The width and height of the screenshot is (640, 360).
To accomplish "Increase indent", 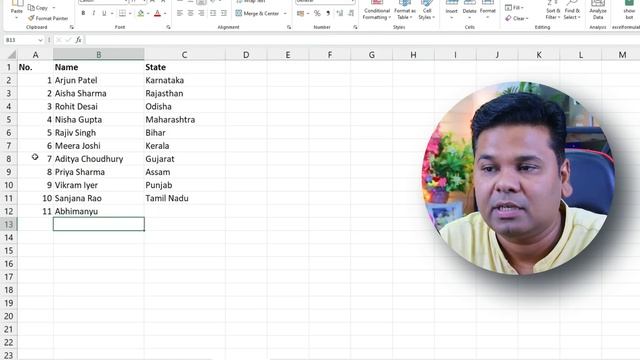I will 224,13.
